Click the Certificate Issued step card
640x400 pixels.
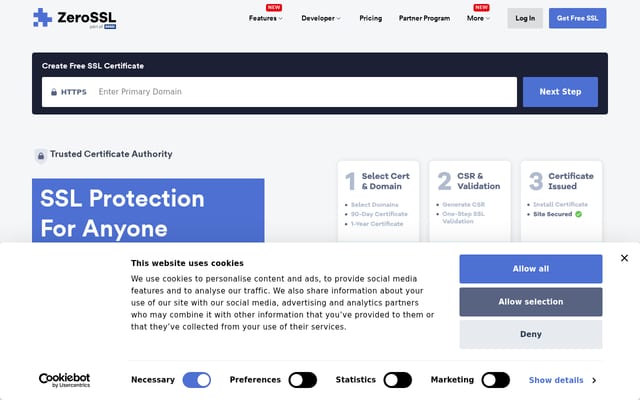coord(561,202)
